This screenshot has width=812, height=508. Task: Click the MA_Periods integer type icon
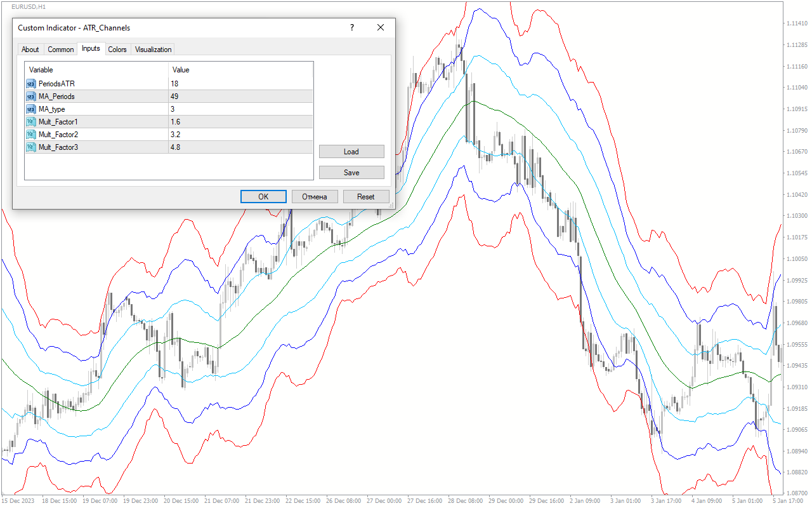coord(30,96)
